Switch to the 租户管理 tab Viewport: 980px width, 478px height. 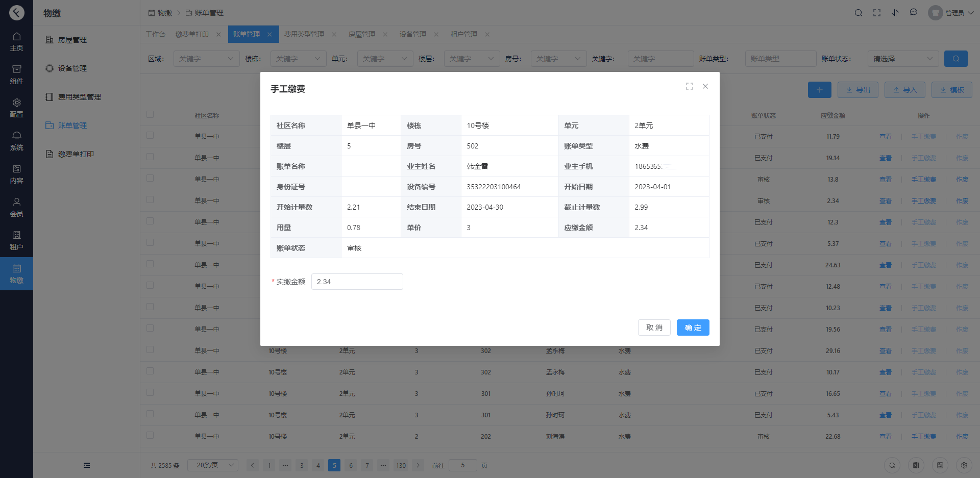click(464, 34)
